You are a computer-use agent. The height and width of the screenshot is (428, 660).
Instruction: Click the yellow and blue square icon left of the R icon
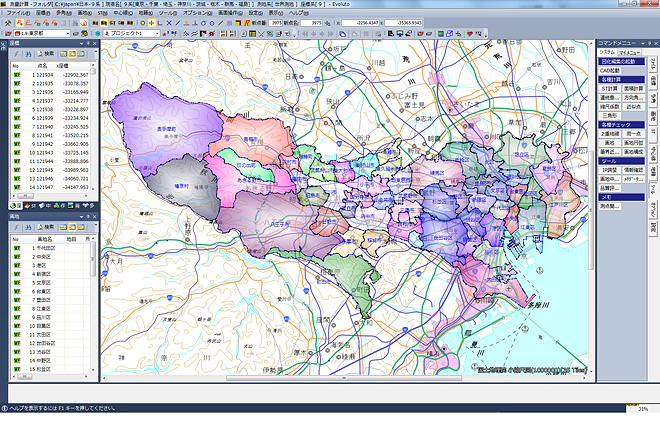(237, 23)
